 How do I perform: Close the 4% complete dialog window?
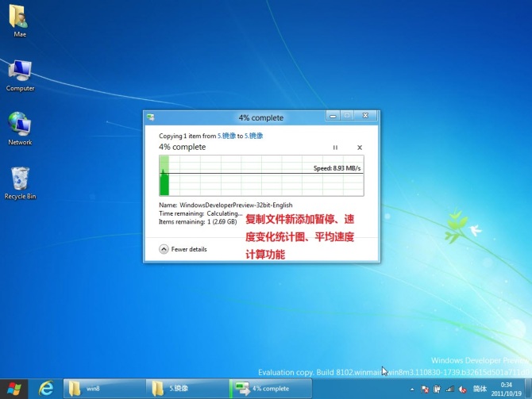pos(365,116)
